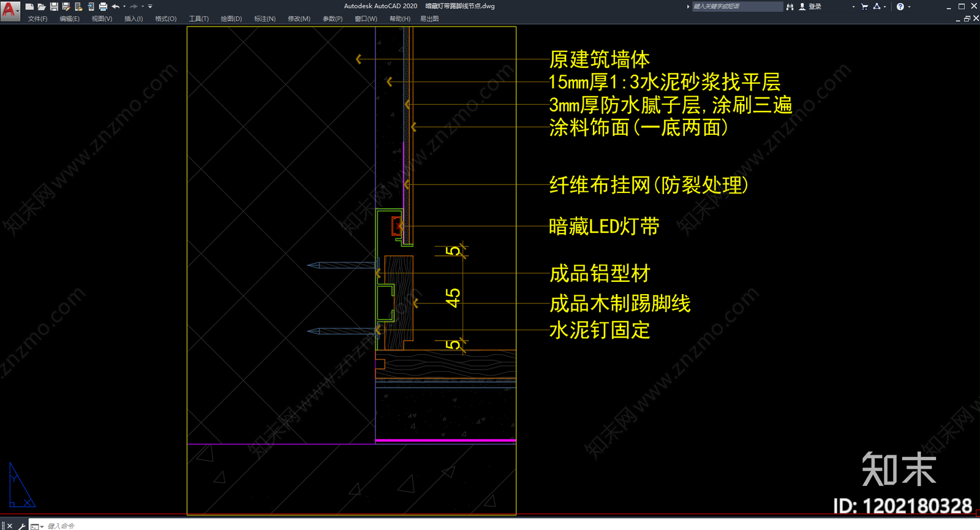980x530 pixels.
Task: Save the drawing with Save icon
Action: tap(54, 7)
